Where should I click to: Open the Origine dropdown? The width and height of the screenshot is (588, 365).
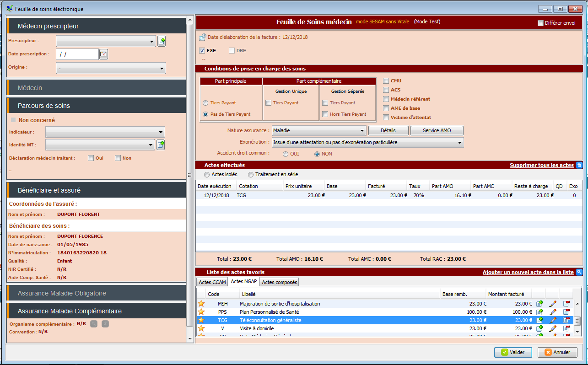pyautogui.click(x=111, y=69)
